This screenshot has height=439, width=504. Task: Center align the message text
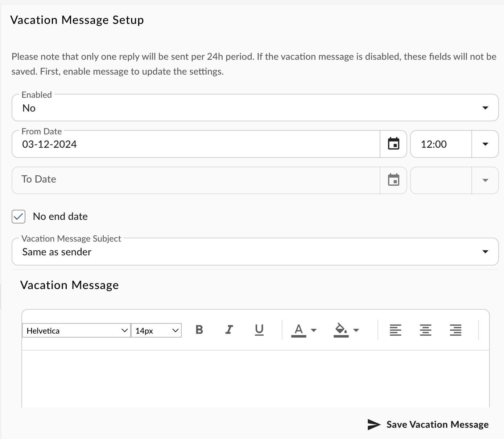(x=425, y=330)
